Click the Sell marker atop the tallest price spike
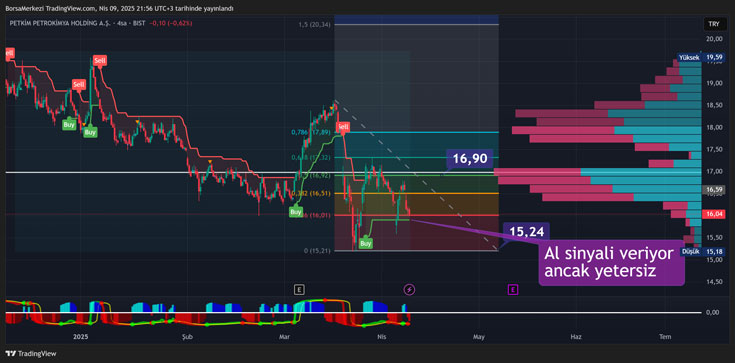 point(99,60)
